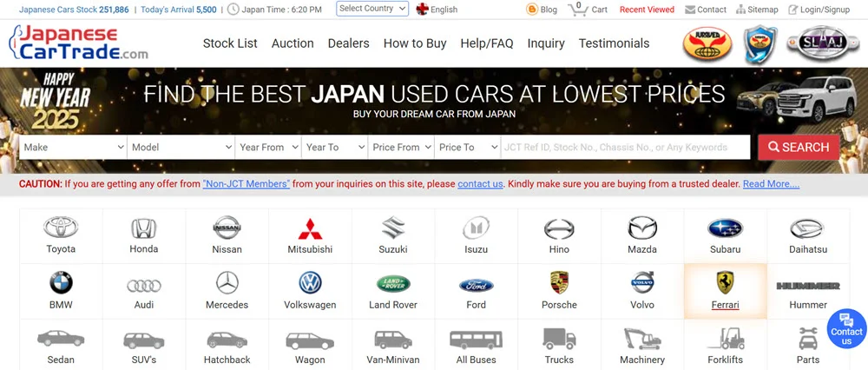The image size is (868, 370).
Task: Select the Volkswagen logo
Action: [310, 282]
